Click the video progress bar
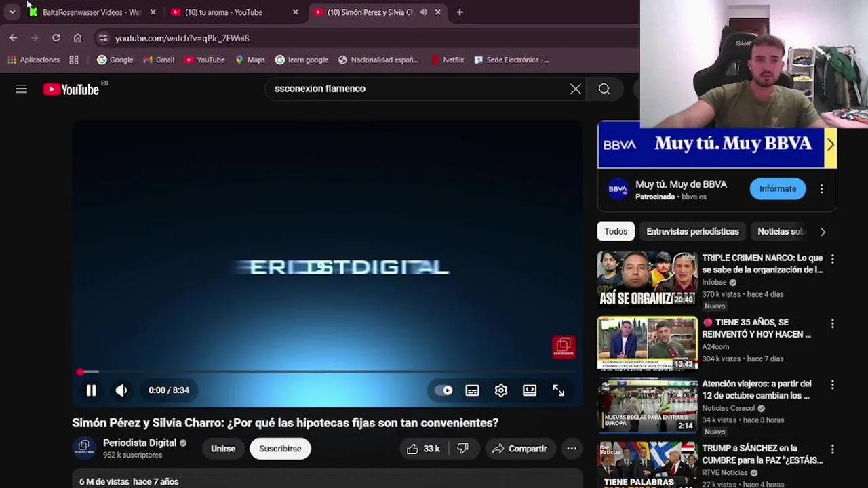Viewport: 868px width, 488px height. click(x=327, y=371)
